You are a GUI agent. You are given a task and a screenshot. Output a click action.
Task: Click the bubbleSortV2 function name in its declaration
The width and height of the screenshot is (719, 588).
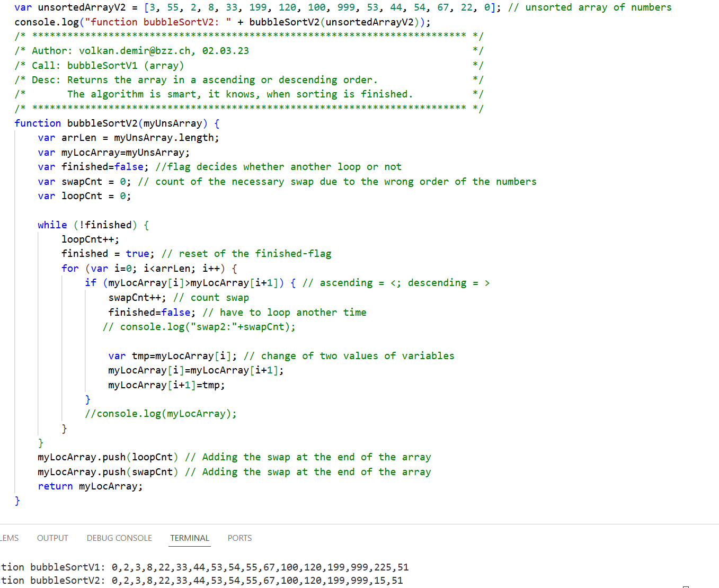[102, 123]
